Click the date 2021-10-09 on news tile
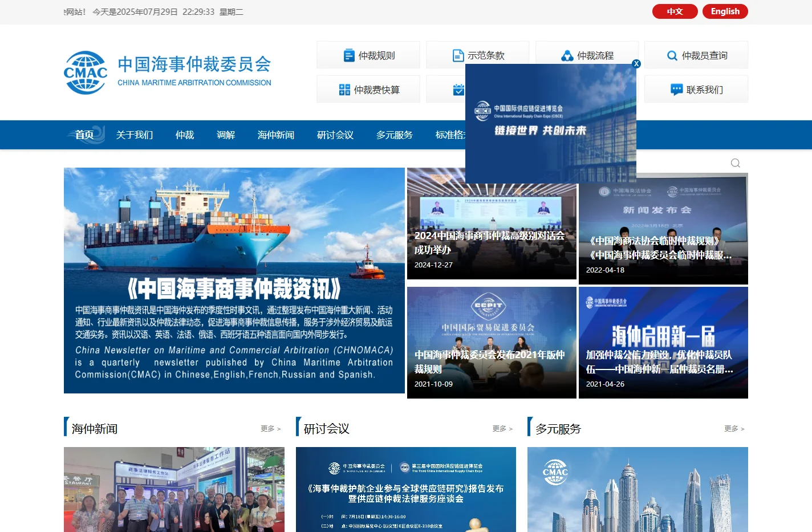 click(x=433, y=384)
